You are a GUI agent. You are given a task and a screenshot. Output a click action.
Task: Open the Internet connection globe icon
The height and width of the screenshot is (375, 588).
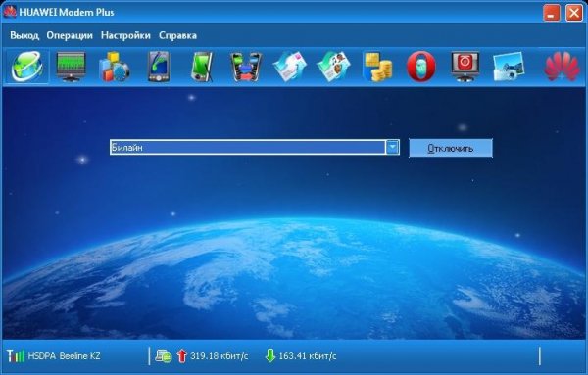pyautogui.click(x=26, y=67)
